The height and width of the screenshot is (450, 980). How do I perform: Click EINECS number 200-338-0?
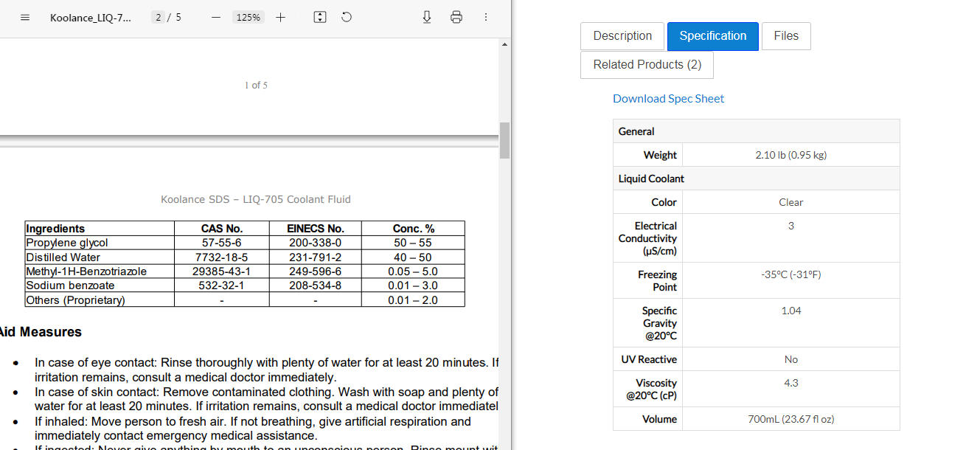click(315, 243)
